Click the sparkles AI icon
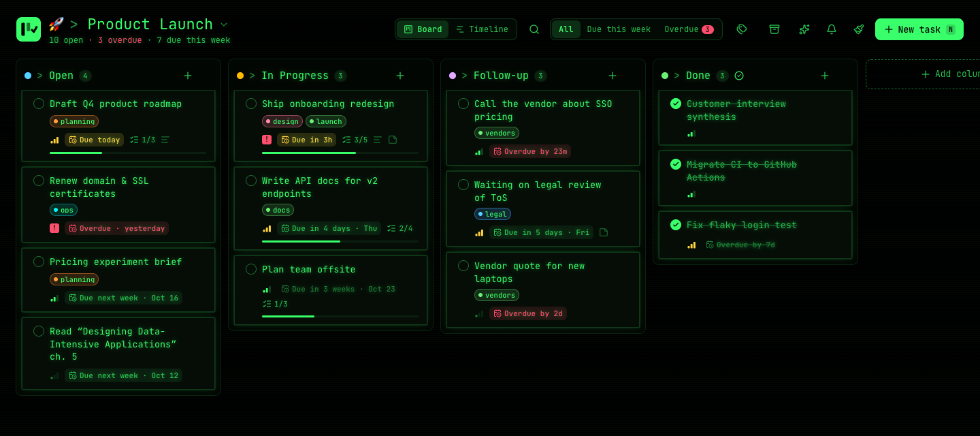This screenshot has width=980, height=436. click(x=804, y=29)
